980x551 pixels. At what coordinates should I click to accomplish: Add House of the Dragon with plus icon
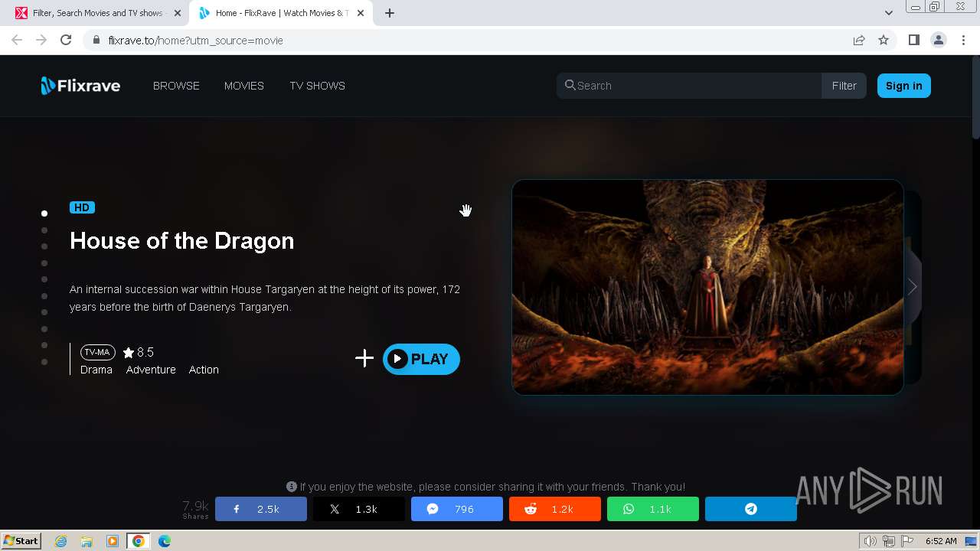[x=364, y=358]
